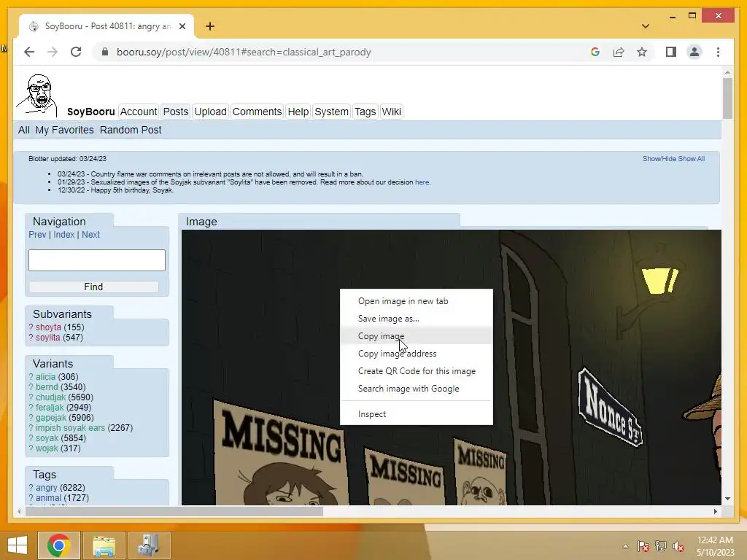The width and height of the screenshot is (747, 560).
Task: Share this page icon
Action: [x=619, y=52]
